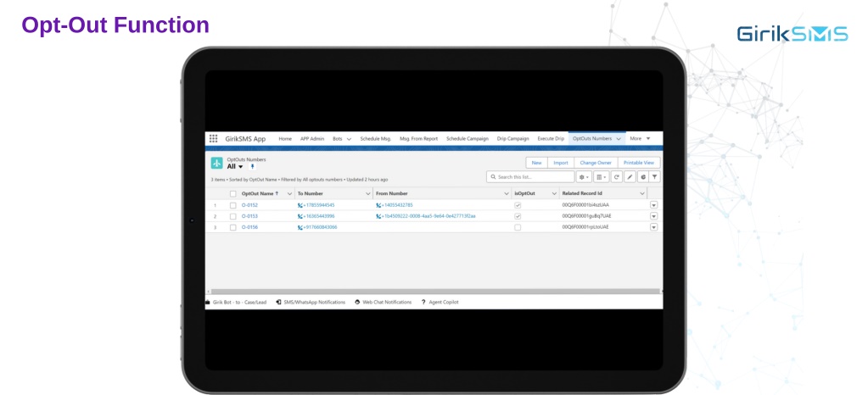The width and height of the screenshot is (868, 395).
Task: Open the Drip Campaign tab
Action: pyautogui.click(x=513, y=139)
